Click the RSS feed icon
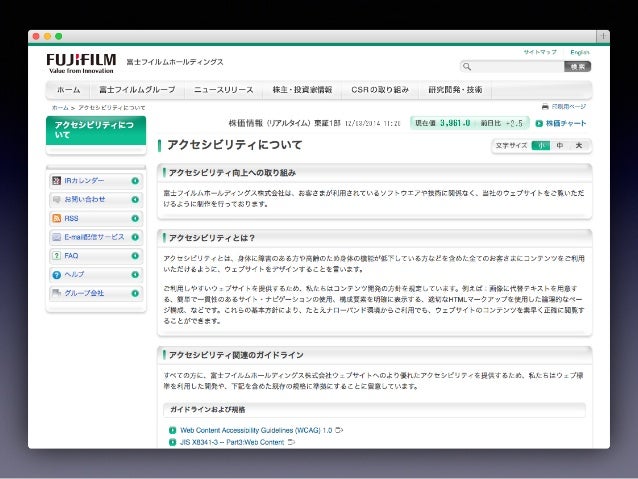This screenshot has width=638, height=479. (57, 218)
